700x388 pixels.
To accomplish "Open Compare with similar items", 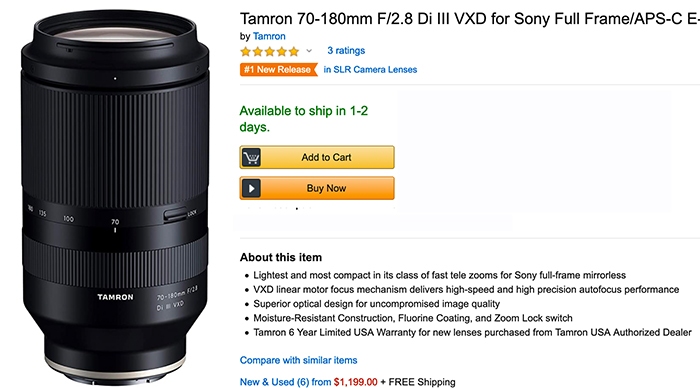I will (x=299, y=360).
